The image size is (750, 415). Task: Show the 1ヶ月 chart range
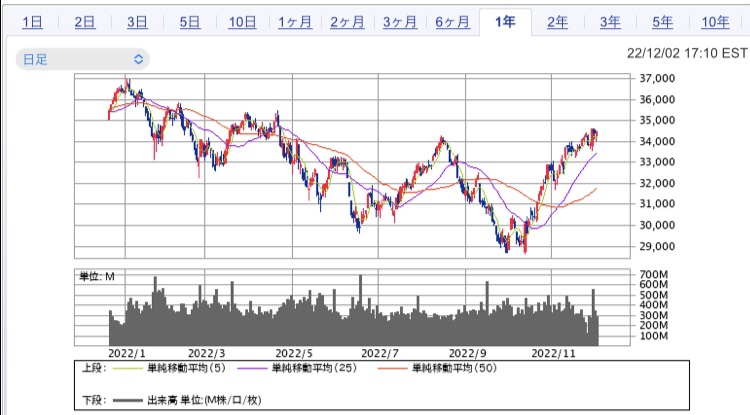pyautogui.click(x=295, y=22)
